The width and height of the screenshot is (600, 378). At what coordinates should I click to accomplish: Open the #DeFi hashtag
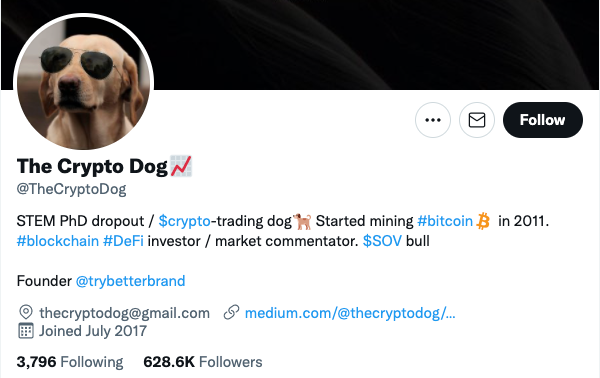coord(123,241)
